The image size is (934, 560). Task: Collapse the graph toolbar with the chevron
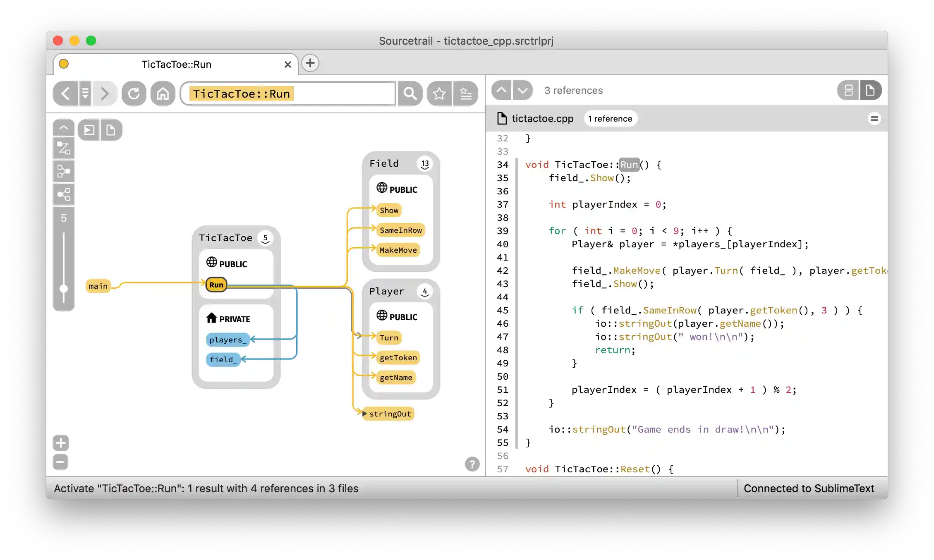63,127
